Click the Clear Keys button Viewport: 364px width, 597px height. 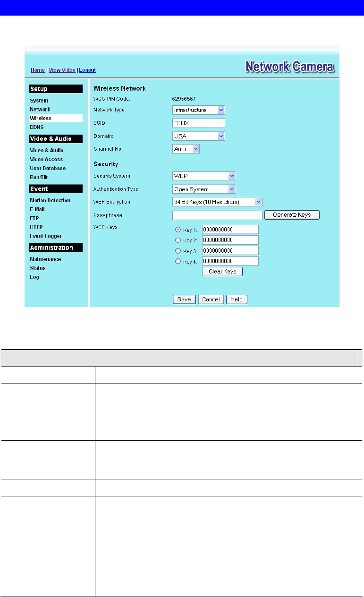pos(222,272)
